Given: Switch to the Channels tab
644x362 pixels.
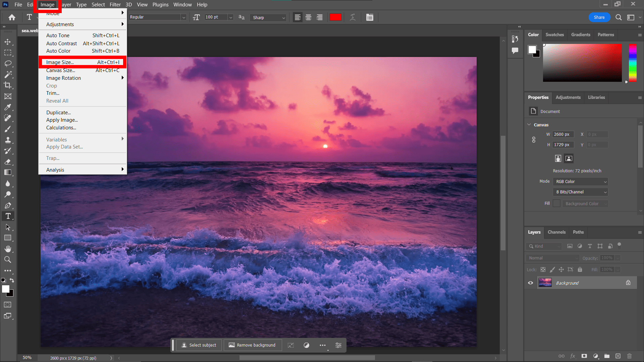Looking at the screenshot, I should (x=556, y=232).
